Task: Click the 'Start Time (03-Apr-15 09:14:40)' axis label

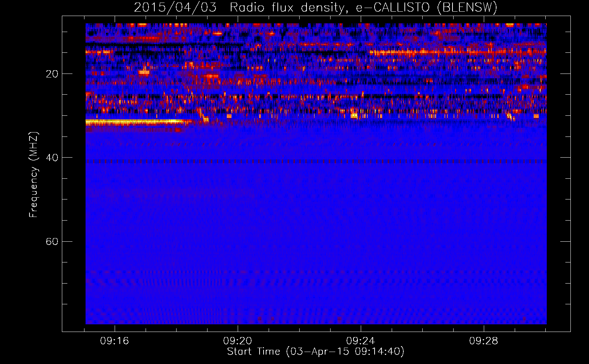Action: (316, 352)
